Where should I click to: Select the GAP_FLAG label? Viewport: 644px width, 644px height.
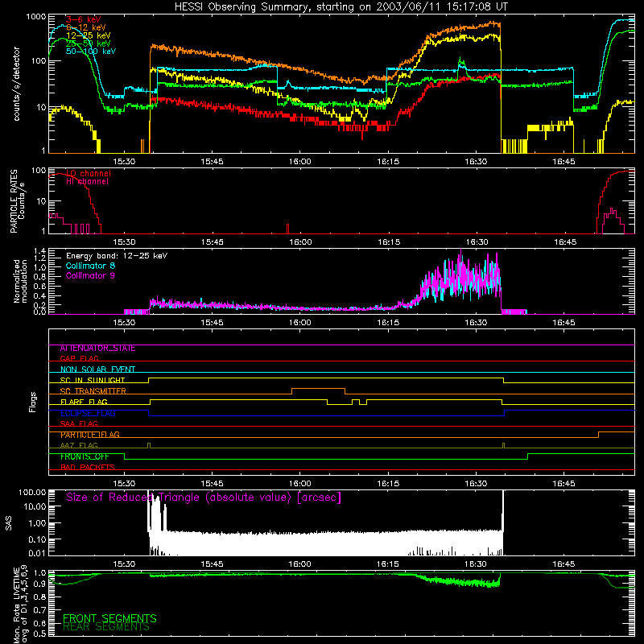click(x=79, y=359)
